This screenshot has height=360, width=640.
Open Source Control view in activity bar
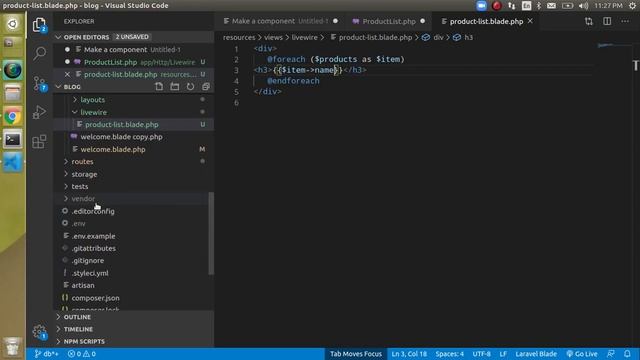tap(40, 83)
